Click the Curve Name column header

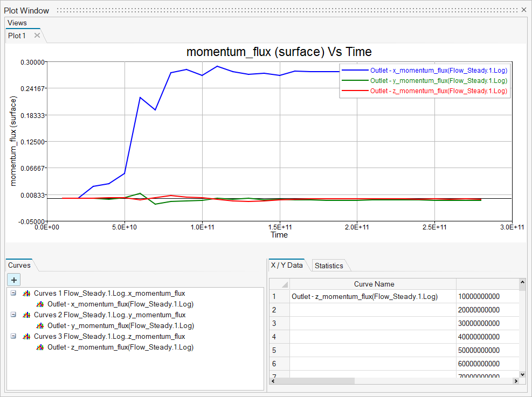374,284
